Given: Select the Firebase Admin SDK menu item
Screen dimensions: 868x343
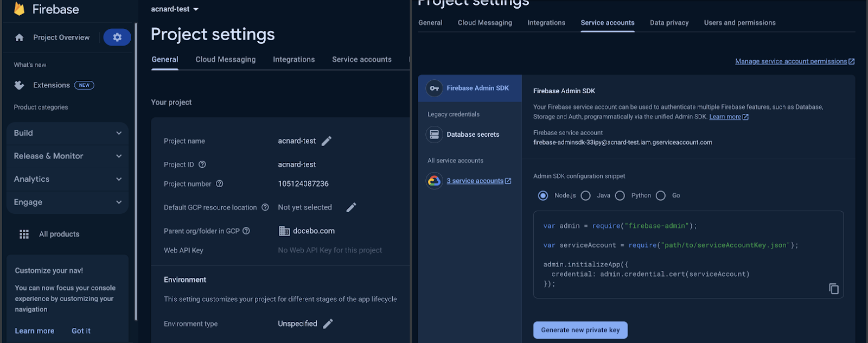Looking at the screenshot, I should pos(470,88).
